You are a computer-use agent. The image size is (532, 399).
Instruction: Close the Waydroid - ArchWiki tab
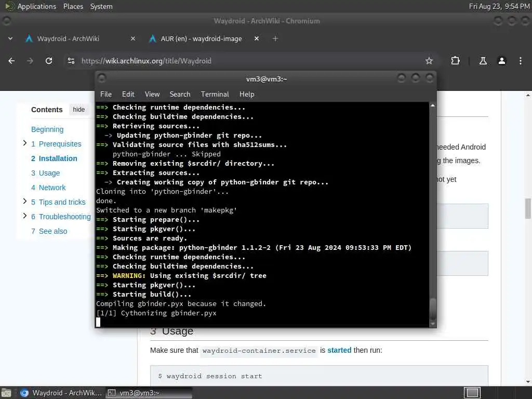pos(133,38)
